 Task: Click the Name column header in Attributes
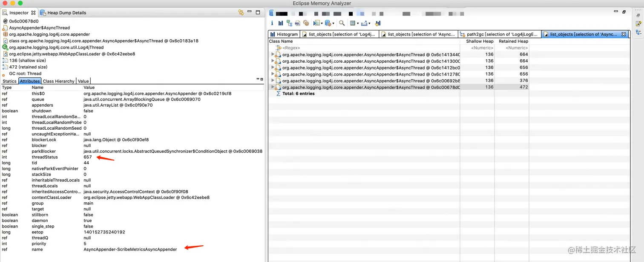pyautogui.click(x=56, y=87)
